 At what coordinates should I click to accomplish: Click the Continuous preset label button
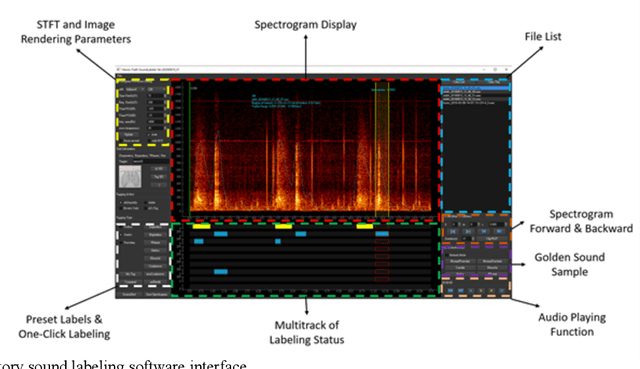[156, 266]
